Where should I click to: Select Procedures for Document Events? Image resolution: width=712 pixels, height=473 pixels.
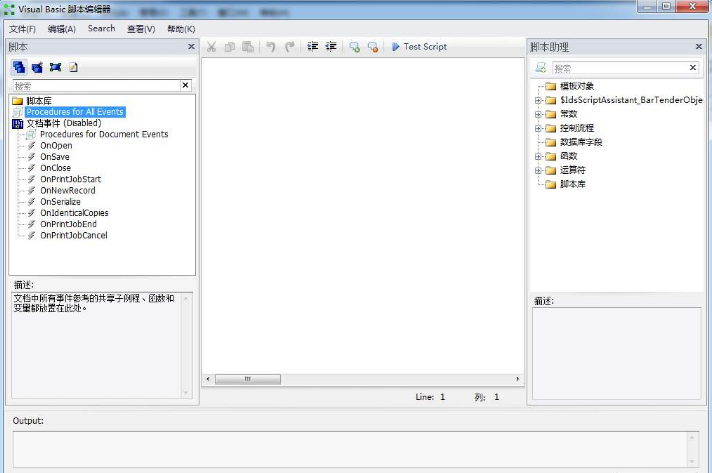[104, 134]
